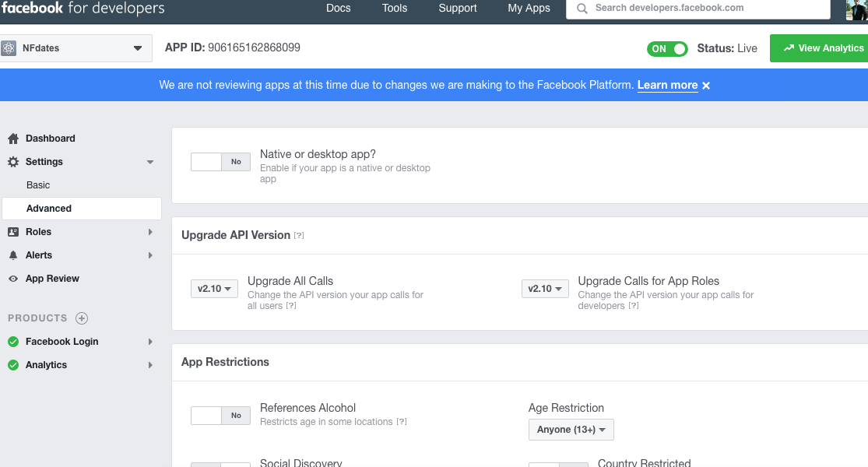868x467 pixels.
Task: Go to Basic settings
Action: click(38, 185)
